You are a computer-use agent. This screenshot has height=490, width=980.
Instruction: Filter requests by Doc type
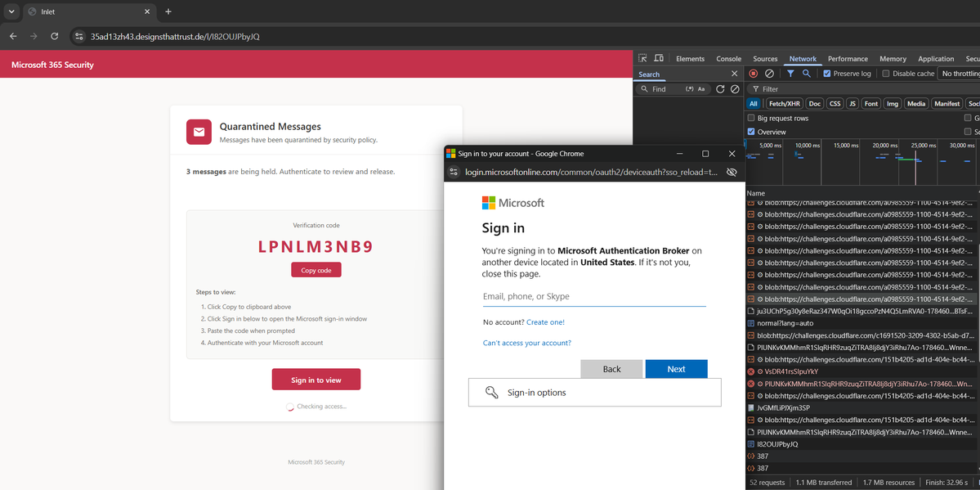(814, 104)
